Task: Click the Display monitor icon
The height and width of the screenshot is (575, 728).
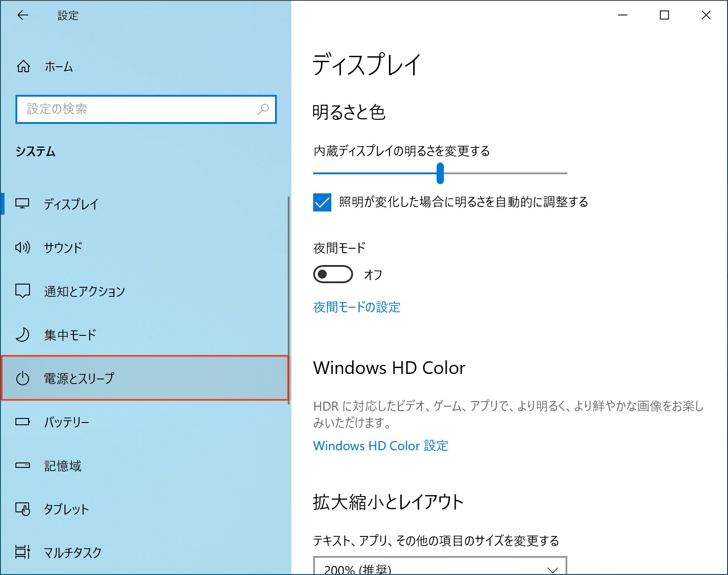Action: 22,204
